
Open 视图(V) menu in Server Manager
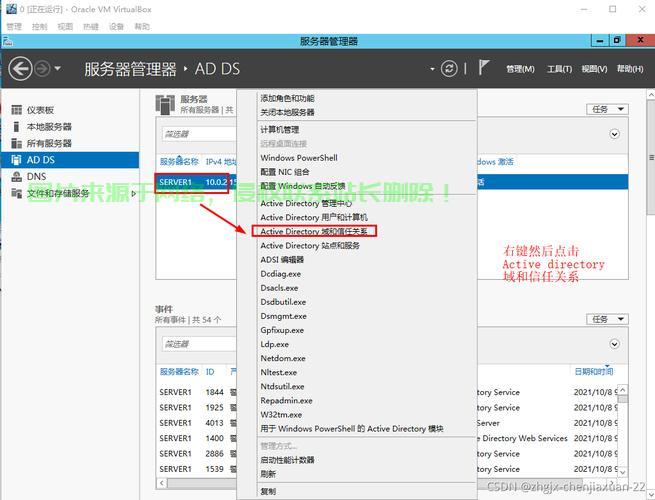[x=594, y=69]
